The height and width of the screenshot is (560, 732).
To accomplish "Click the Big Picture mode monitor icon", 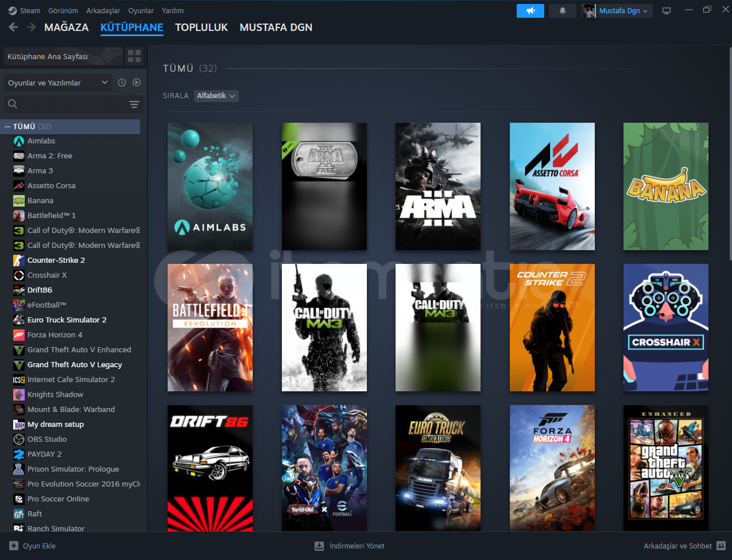I will tap(667, 11).
